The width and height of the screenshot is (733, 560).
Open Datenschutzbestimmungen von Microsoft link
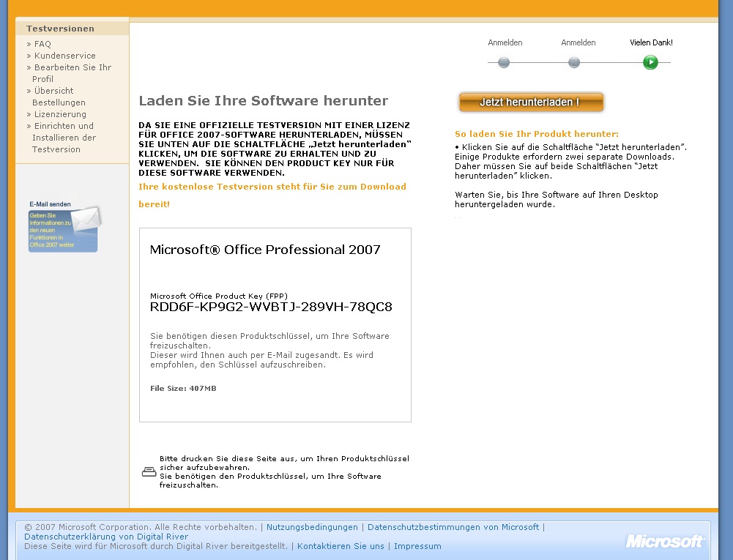tap(453, 527)
